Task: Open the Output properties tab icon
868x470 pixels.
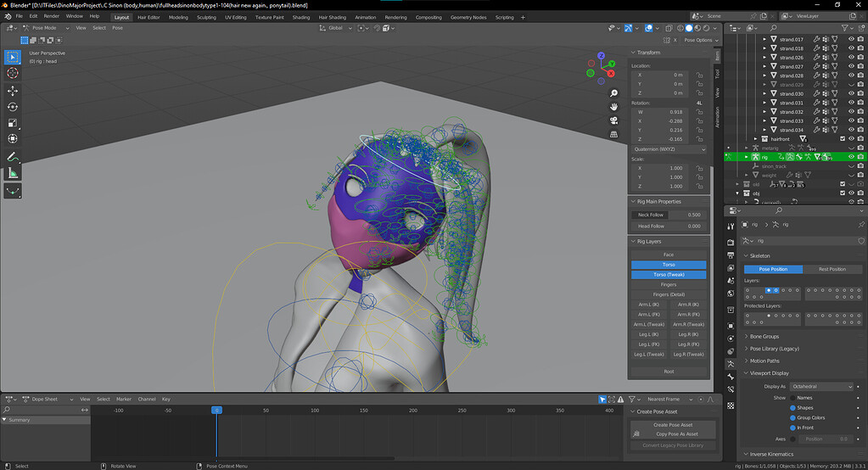Action: (731, 255)
